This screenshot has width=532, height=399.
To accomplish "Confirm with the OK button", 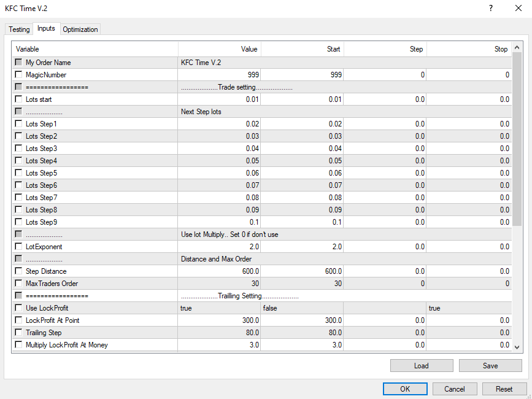I will (x=405, y=389).
